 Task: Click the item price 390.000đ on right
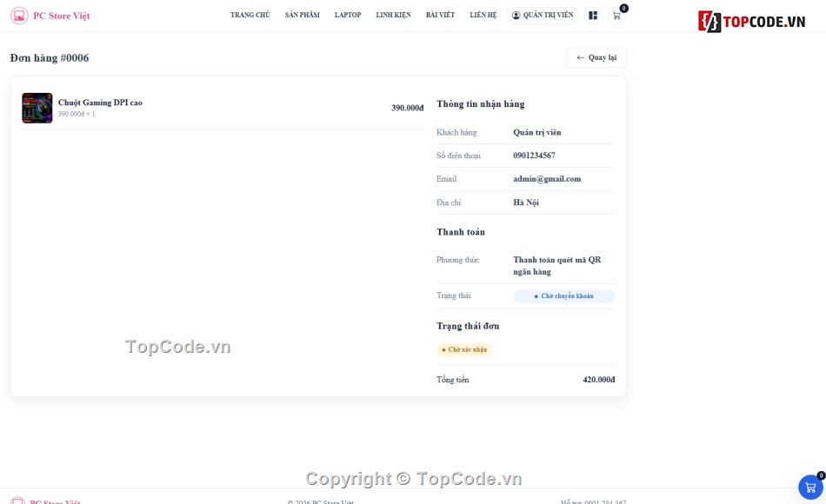407,108
